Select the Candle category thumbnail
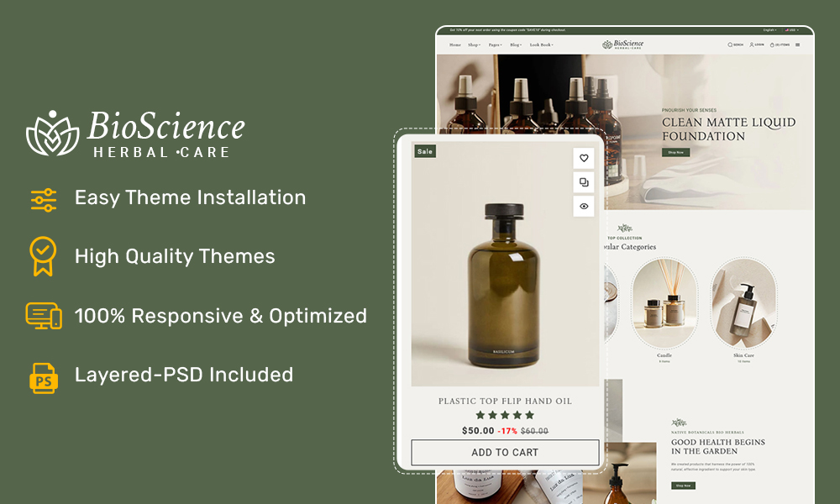The width and height of the screenshot is (840, 504). point(664,304)
